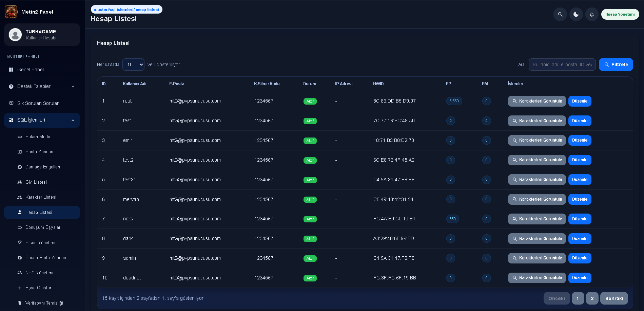644x311 pixels.
Task: Toggle dark mode with the moon icon
Action: click(x=576, y=14)
